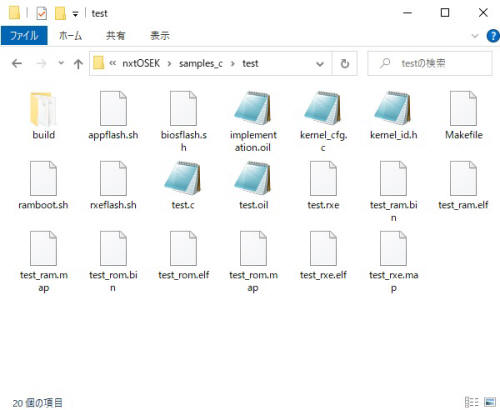This screenshot has width=500, height=410.
Task: Click the testの検索 search field
Action: point(430,63)
